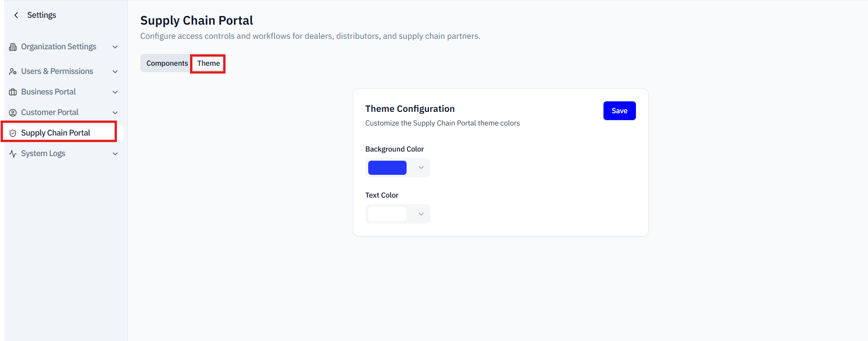This screenshot has height=341, width=868.
Task: Click the Customer Portal user circle icon
Action: 13,113
